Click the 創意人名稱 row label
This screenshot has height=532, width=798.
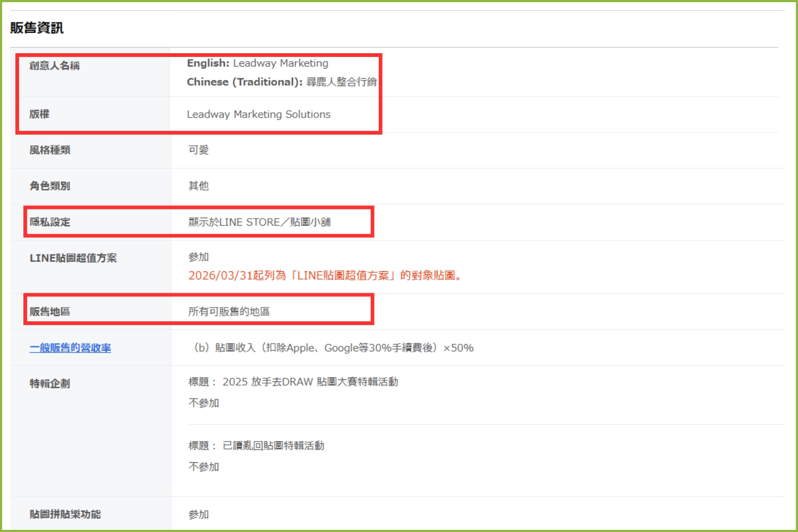pos(54,65)
